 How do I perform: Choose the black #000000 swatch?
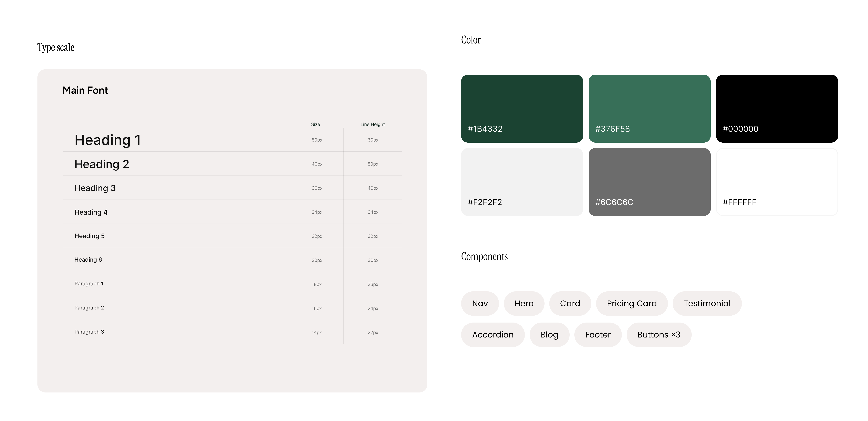777,109
